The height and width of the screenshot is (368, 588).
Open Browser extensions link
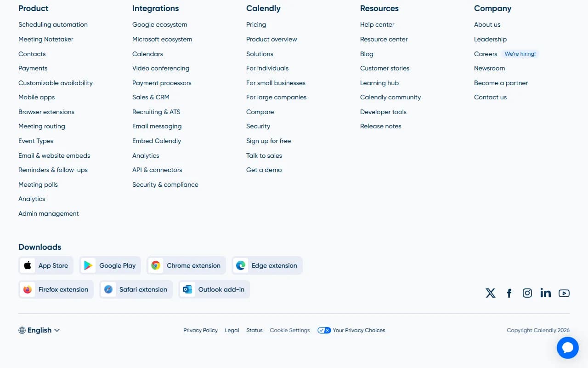(46, 112)
